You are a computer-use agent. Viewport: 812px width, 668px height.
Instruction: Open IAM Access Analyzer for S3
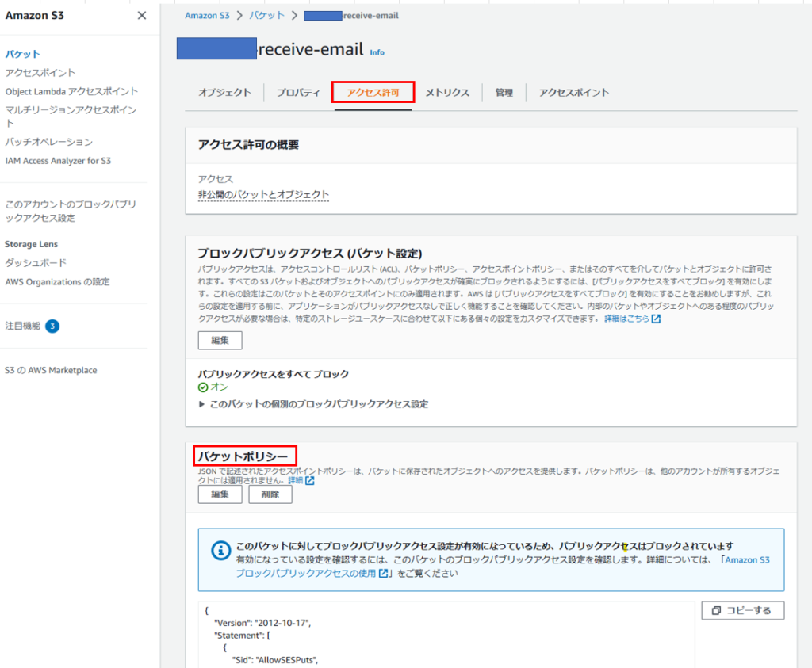coord(58,161)
